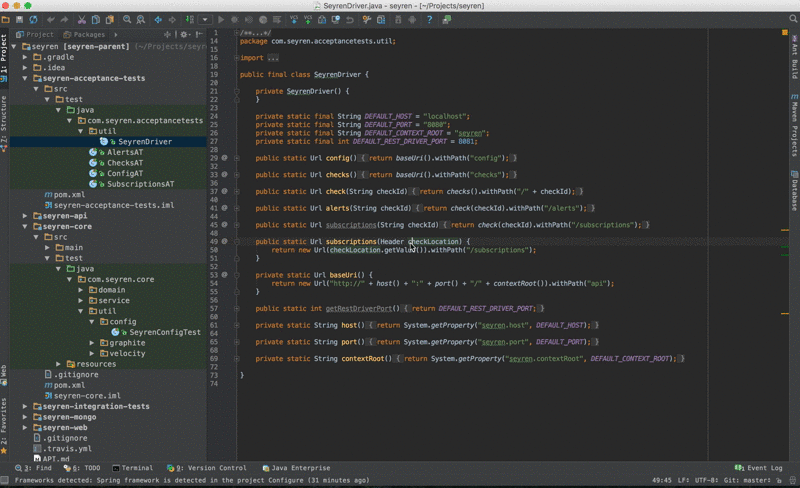The height and width of the screenshot is (488, 800).
Task: Click the Make Project build icon
Action: (189, 19)
